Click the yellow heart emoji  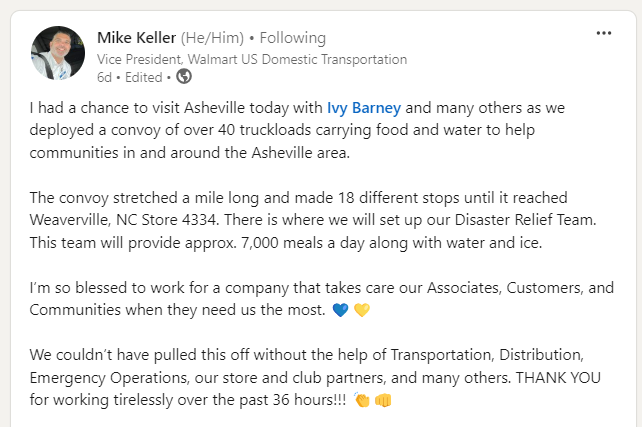362,309
